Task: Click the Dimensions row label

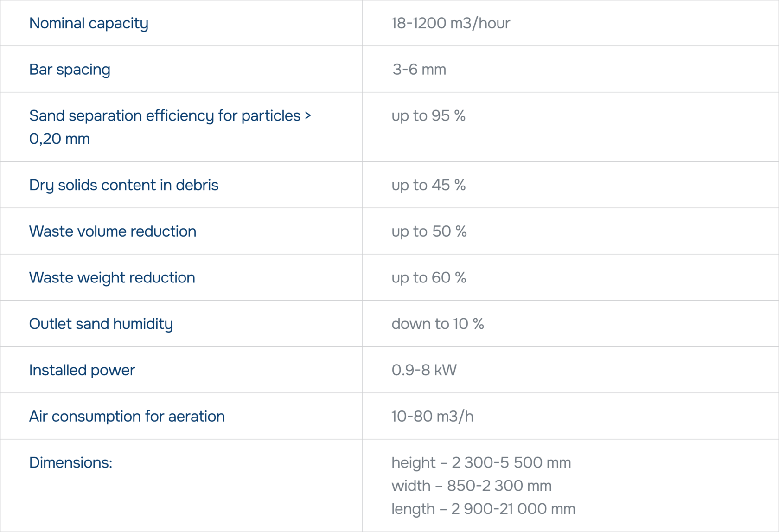Action: (70, 463)
